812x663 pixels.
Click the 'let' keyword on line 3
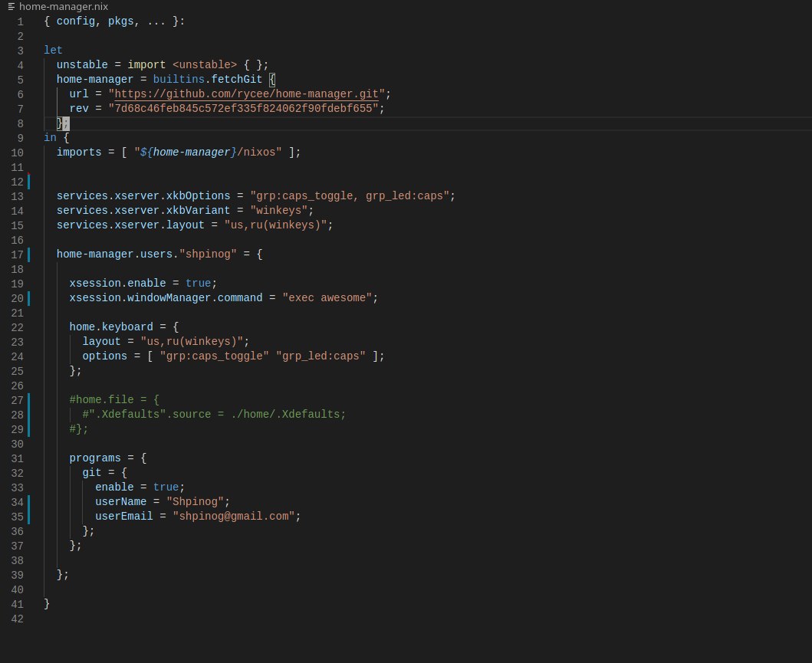pyautogui.click(x=53, y=50)
